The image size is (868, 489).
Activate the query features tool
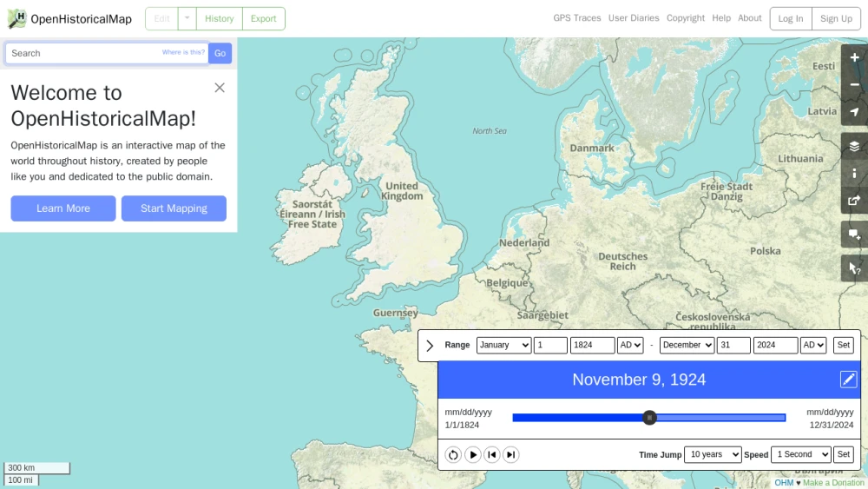854,268
